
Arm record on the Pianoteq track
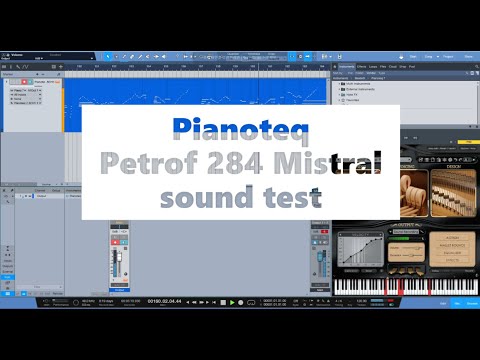(x=24, y=82)
